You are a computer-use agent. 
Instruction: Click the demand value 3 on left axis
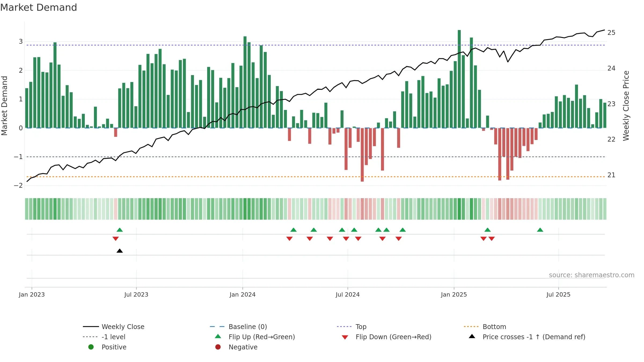tap(21, 42)
